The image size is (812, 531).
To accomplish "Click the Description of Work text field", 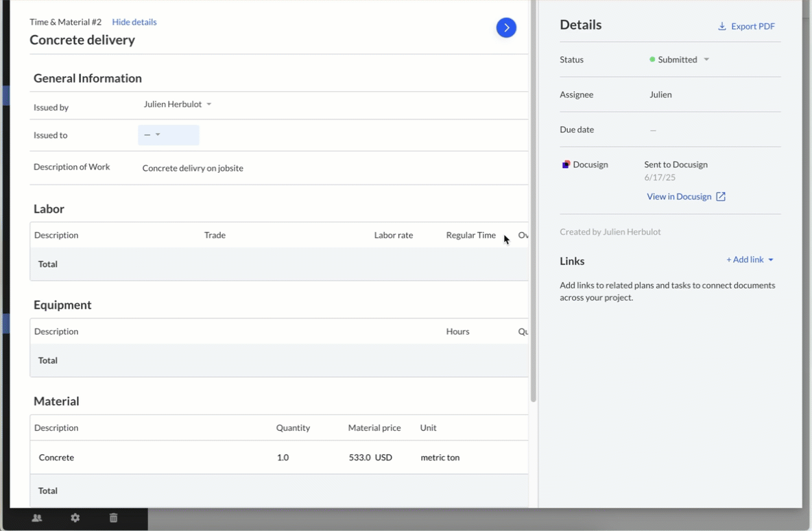I will (x=193, y=168).
